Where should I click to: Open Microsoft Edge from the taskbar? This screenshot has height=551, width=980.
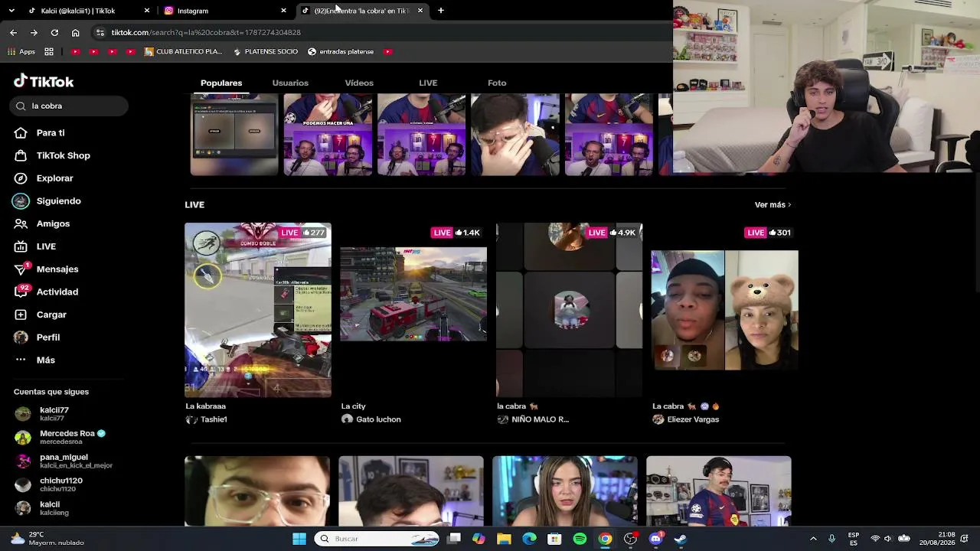529,539
